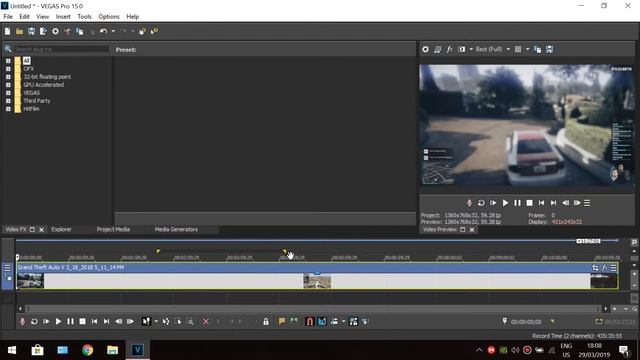Expand the HitFilm folder
This screenshot has width=640, height=360.
(x=8, y=109)
